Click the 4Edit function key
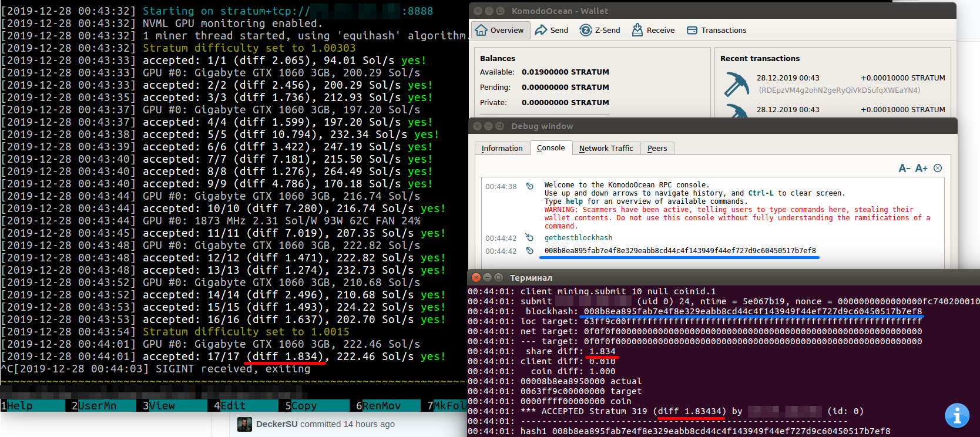The width and height of the screenshot is (980, 437). 246,405
